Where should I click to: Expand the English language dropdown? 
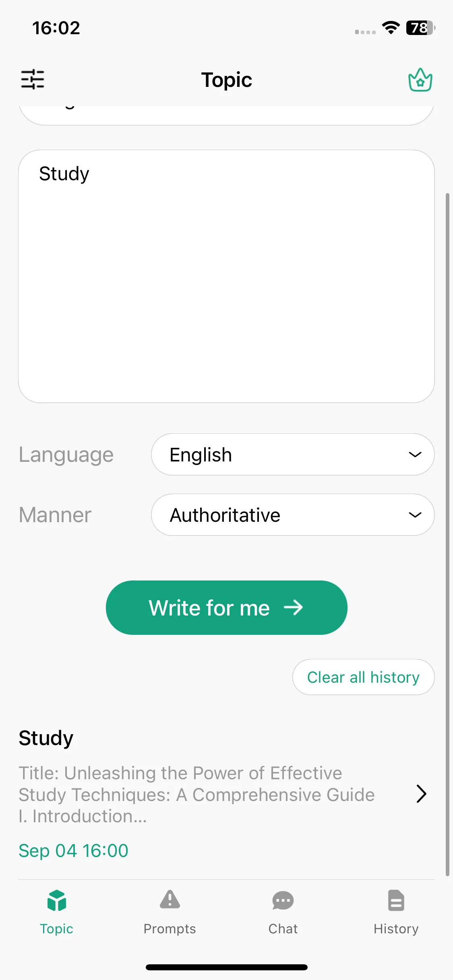(293, 454)
